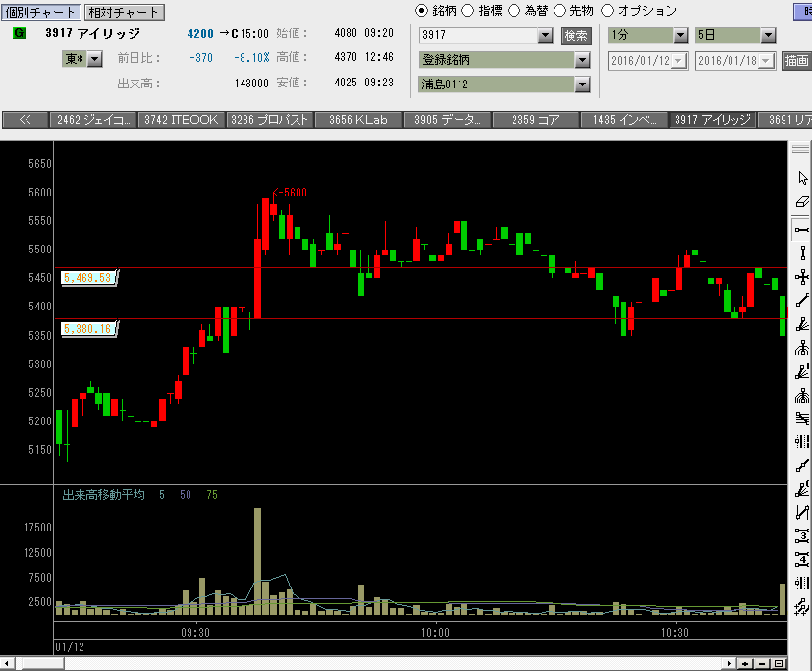Select the 先物 radio button

click(560, 11)
